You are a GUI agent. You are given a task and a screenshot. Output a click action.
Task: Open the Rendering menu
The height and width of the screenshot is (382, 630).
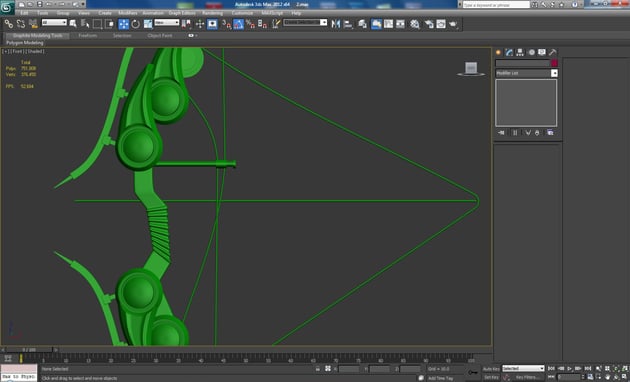[x=213, y=13]
